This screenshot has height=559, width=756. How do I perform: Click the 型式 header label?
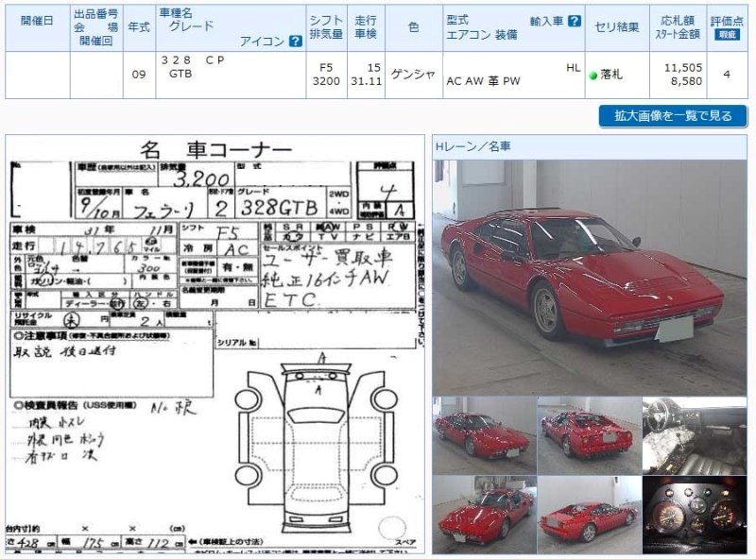pos(457,20)
